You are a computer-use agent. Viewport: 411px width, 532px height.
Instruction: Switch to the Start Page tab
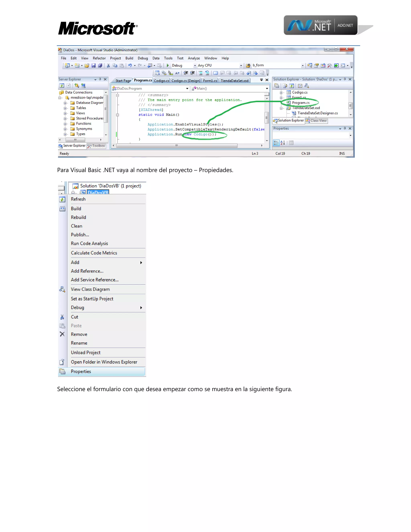coord(123,81)
